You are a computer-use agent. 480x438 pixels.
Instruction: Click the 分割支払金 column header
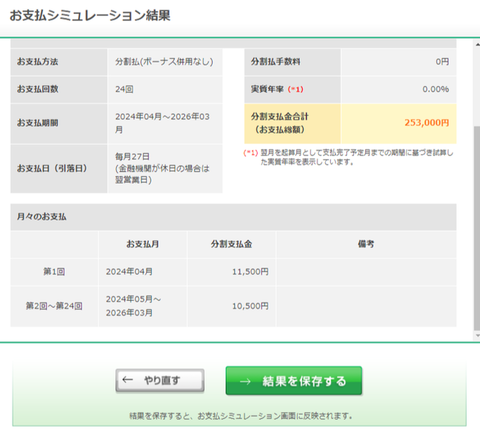pos(231,244)
